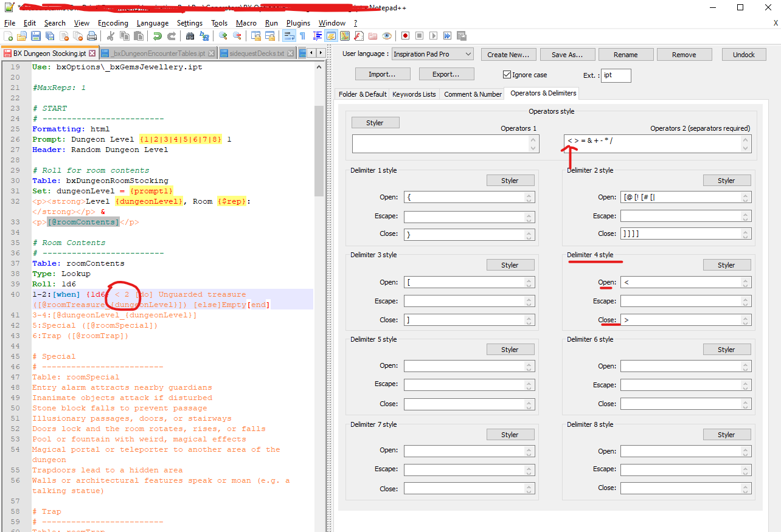Open the Language menu
The height and width of the screenshot is (532, 781).
click(x=153, y=23)
